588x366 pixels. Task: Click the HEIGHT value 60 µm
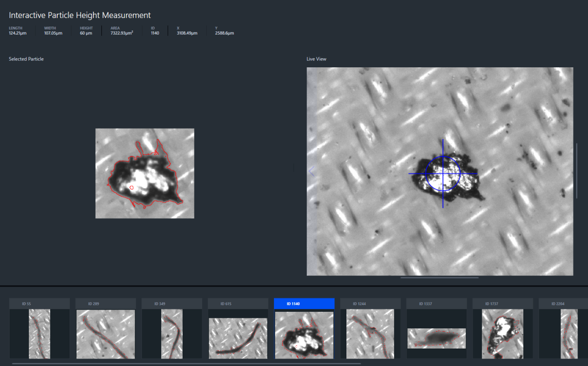[x=86, y=33]
